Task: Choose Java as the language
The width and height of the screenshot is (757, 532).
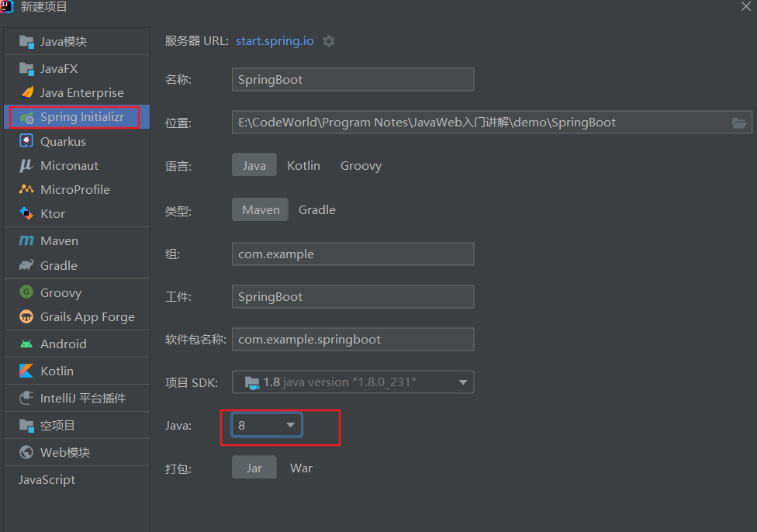Action: tap(254, 165)
